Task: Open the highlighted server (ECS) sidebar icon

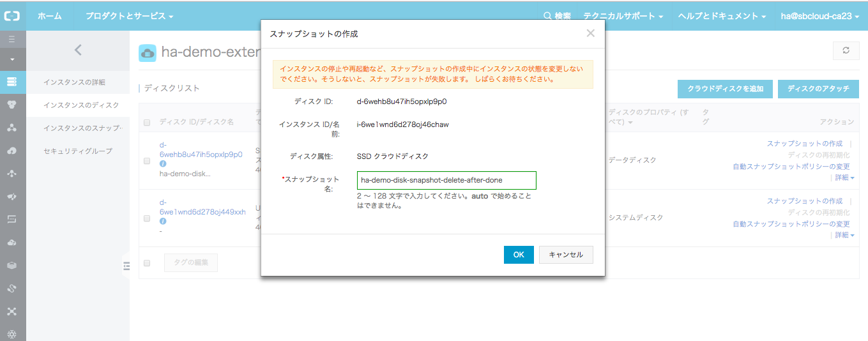Action: [x=12, y=82]
